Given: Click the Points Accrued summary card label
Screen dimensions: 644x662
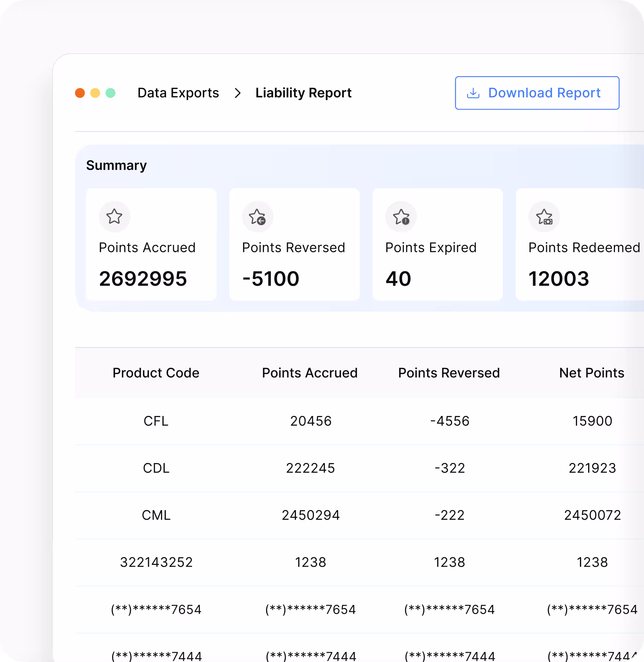Looking at the screenshot, I should pyautogui.click(x=147, y=248).
